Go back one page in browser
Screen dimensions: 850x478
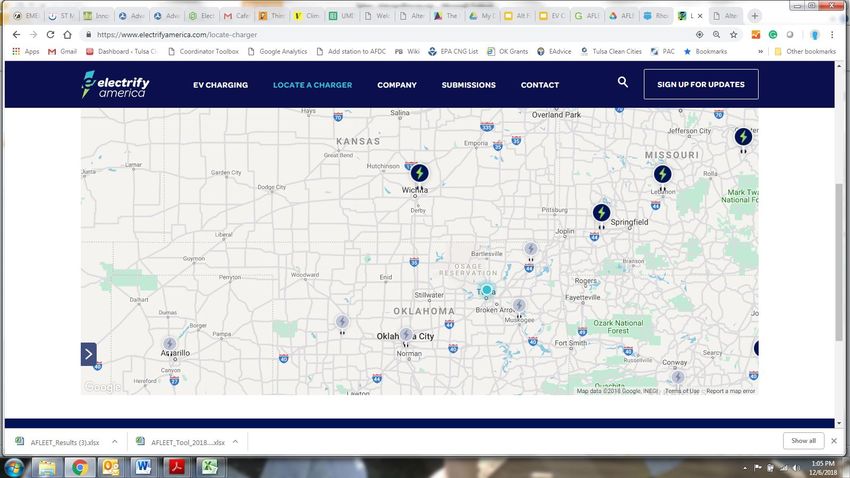(16, 35)
